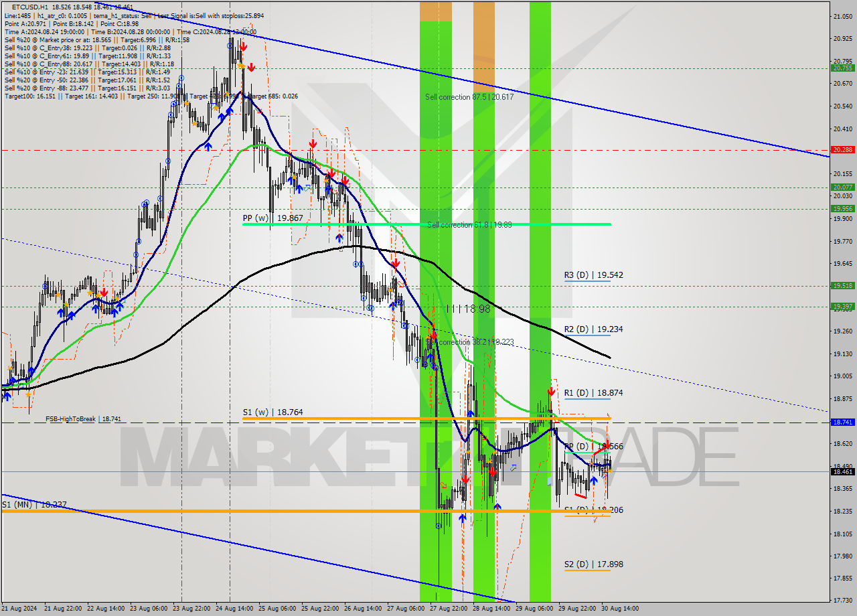This screenshot has width=857, height=616.
Task: Click the 'S2 (D) | 17.898' support label
Action: 593,564
